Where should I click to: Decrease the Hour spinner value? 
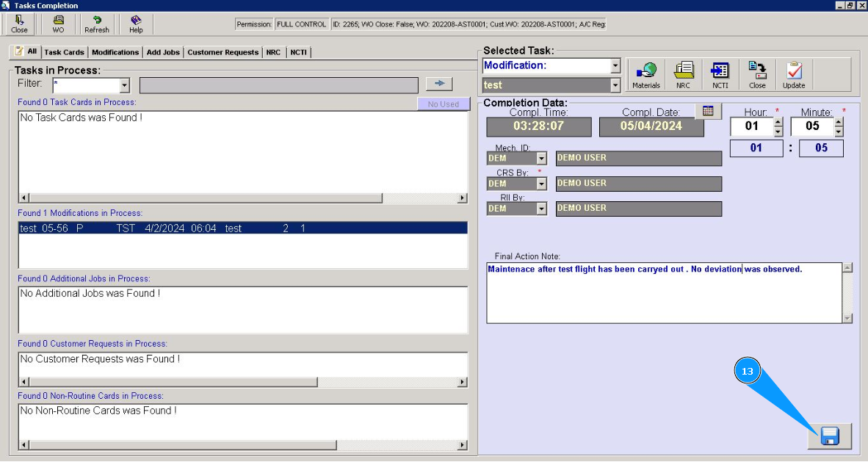point(778,131)
